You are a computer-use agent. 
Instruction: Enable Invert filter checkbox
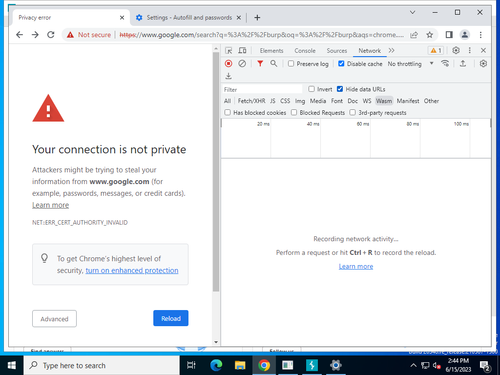[311, 89]
